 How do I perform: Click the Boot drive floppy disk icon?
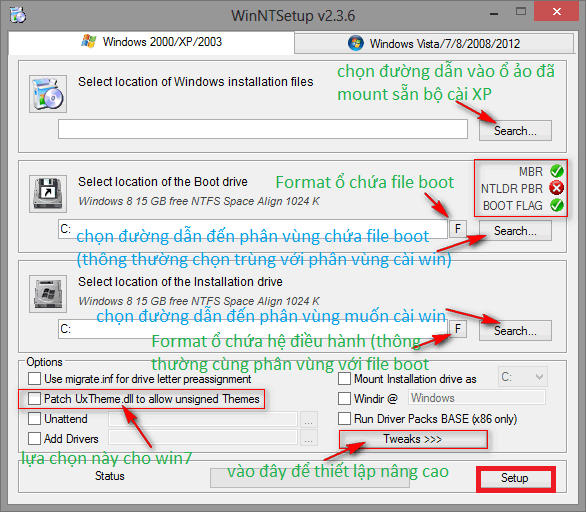coord(48,194)
